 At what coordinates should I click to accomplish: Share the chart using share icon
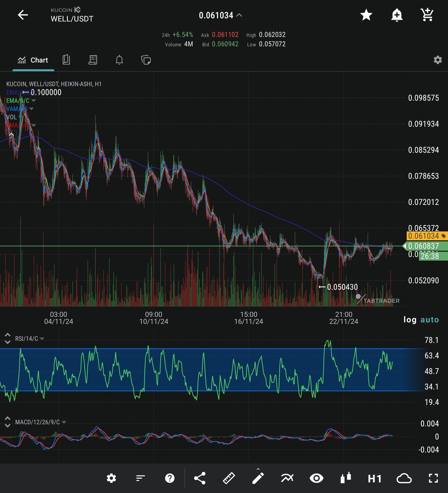[x=200, y=478]
